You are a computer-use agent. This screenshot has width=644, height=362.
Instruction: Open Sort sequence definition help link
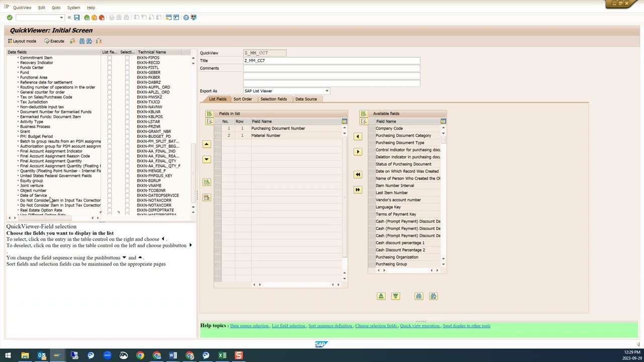(330, 326)
